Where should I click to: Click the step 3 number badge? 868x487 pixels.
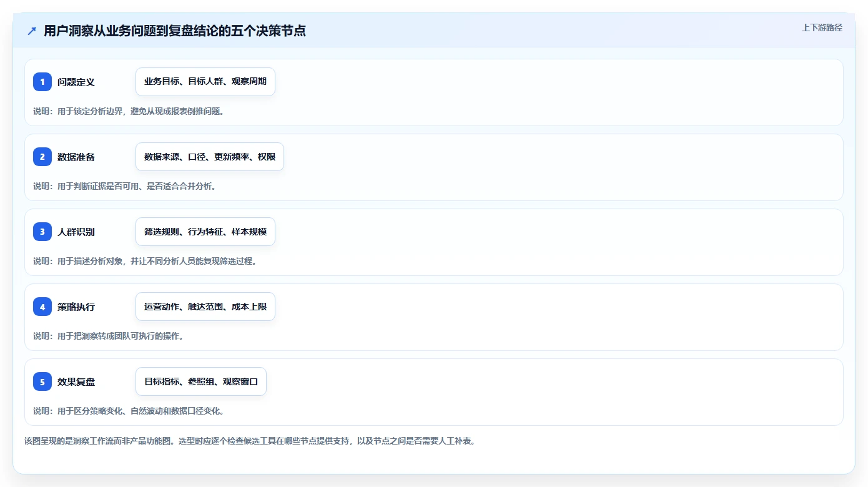click(x=42, y=232)
